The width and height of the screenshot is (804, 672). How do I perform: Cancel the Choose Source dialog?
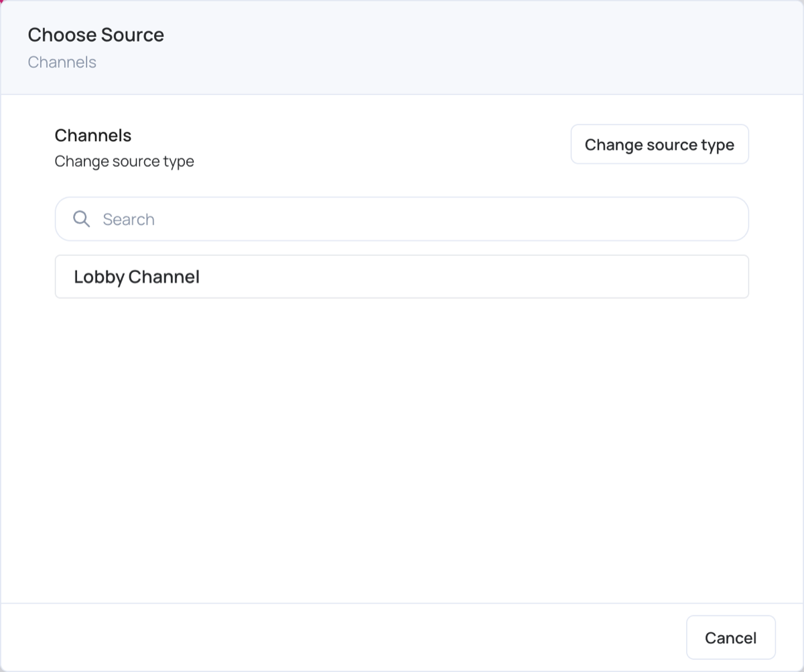click(730, 638)
